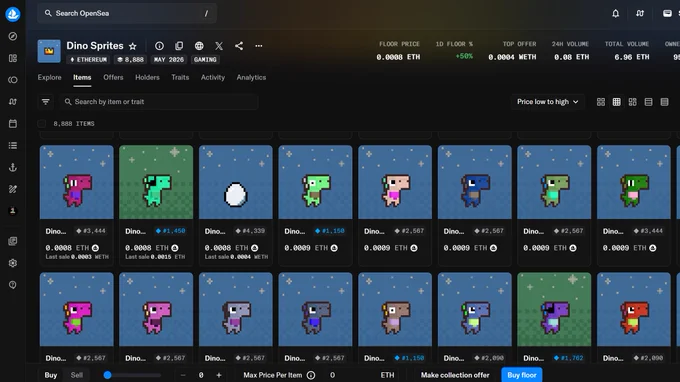Viewport: 680px width, 382px height.
Task: Open the Analytics tab
Action: coord(251,78)
